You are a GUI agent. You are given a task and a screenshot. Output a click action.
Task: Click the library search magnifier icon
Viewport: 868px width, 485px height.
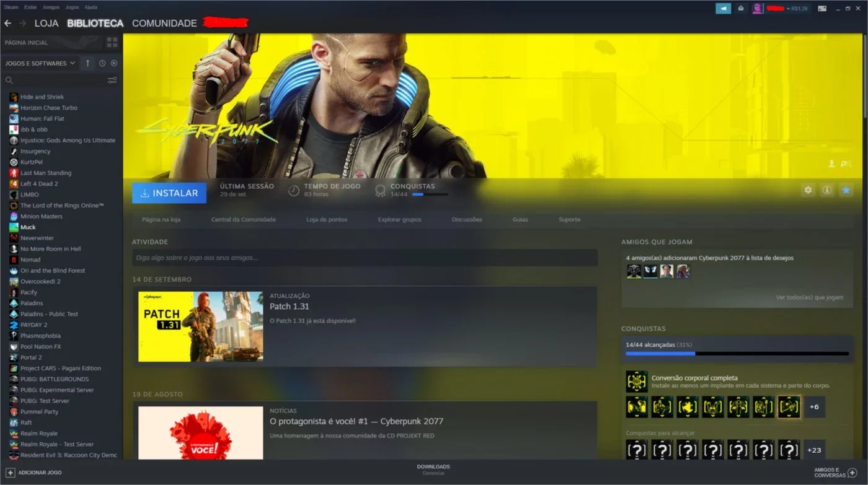[9, 80]
